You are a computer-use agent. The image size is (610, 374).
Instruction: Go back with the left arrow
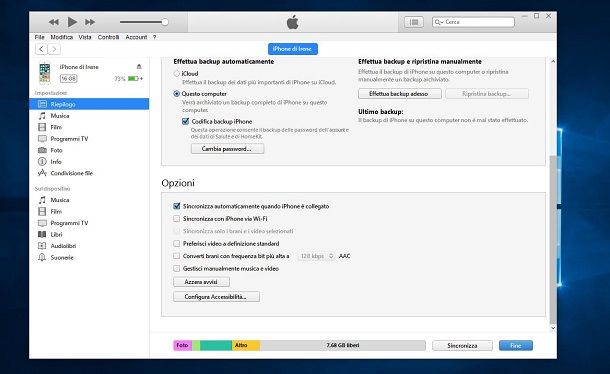[41, 49]
